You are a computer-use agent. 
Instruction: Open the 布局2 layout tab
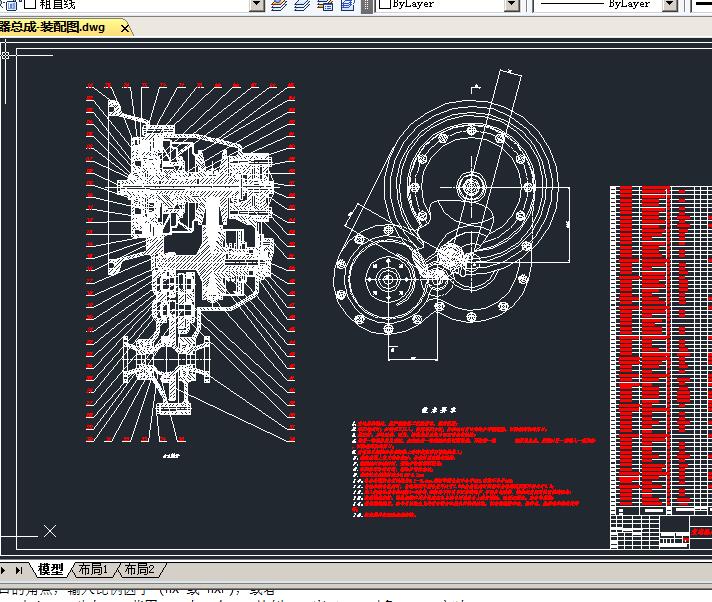click(x=137, y=570)
